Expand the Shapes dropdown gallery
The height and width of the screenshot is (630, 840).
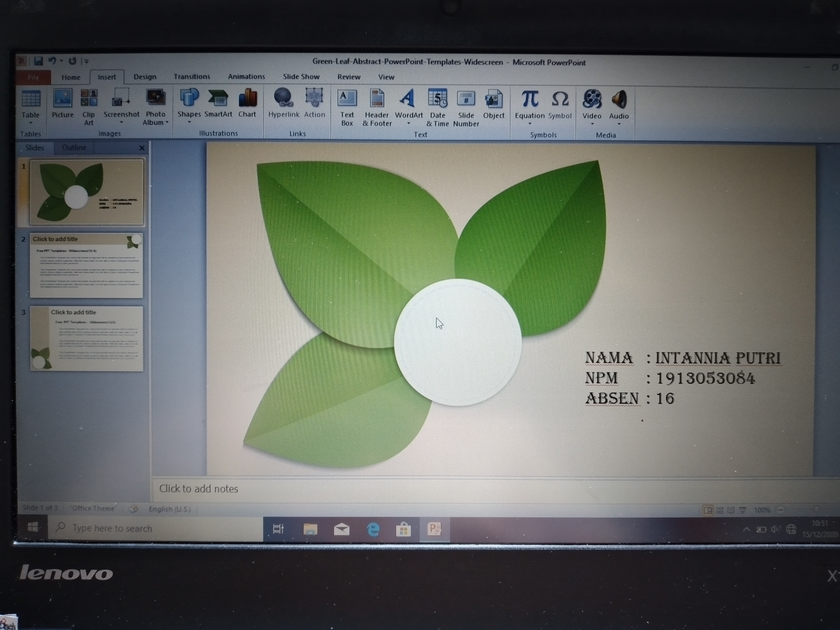point(189,122)
